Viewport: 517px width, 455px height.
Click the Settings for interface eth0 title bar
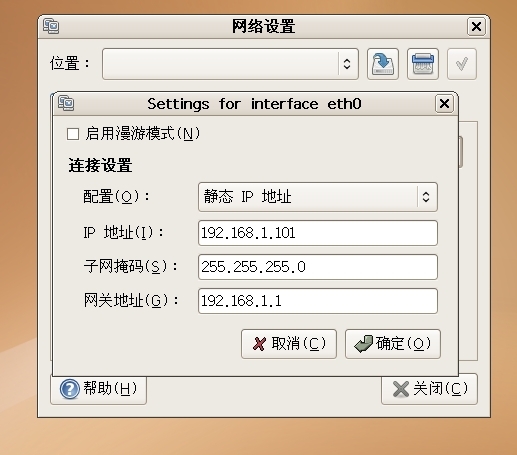254,104
